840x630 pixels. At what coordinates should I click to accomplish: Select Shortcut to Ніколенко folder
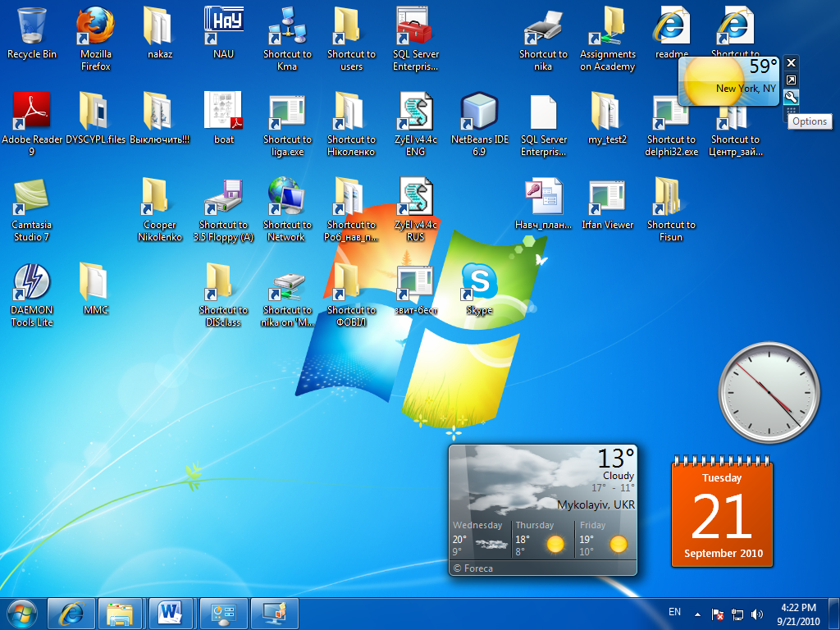coord(351,125)
